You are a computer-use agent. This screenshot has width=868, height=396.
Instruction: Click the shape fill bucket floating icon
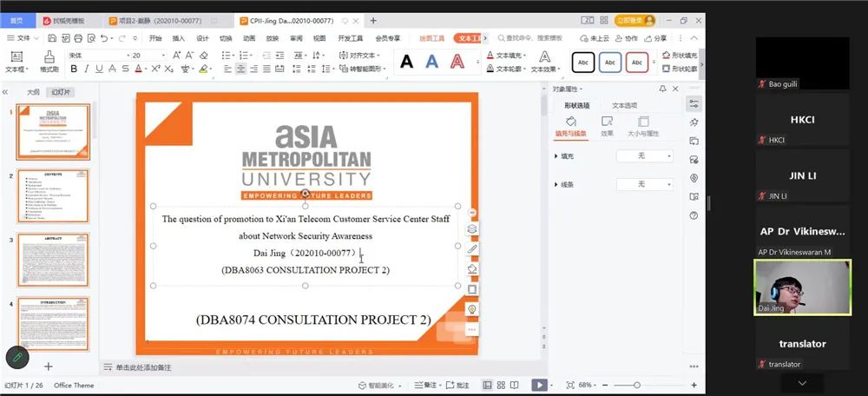coord(471,269)
